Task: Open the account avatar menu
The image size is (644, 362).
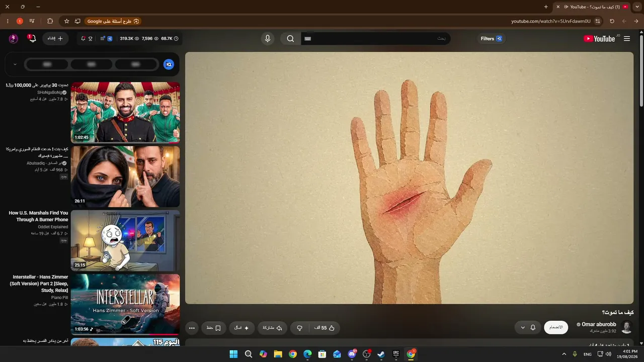Action: (x=14, y=39)
